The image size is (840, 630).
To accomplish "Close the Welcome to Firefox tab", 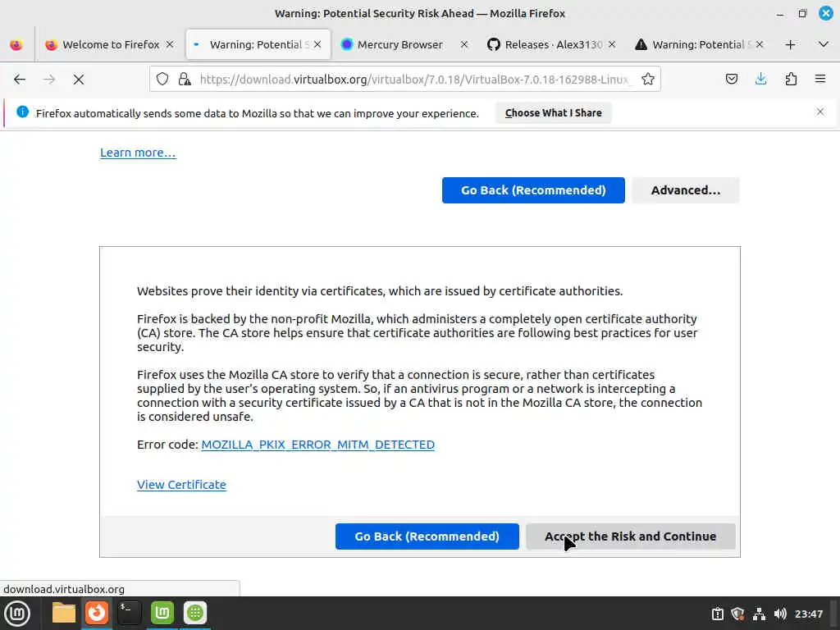I will click(170, 44).
